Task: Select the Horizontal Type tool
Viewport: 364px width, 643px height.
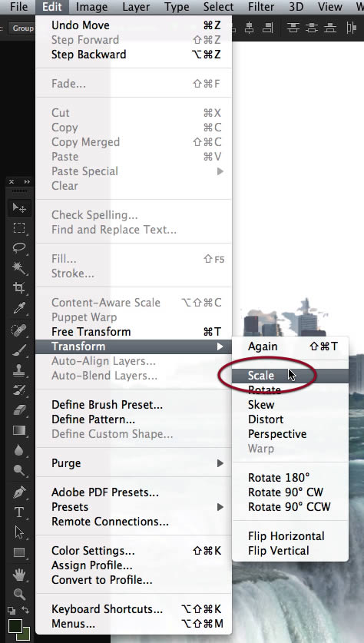Action: point(19,512)
